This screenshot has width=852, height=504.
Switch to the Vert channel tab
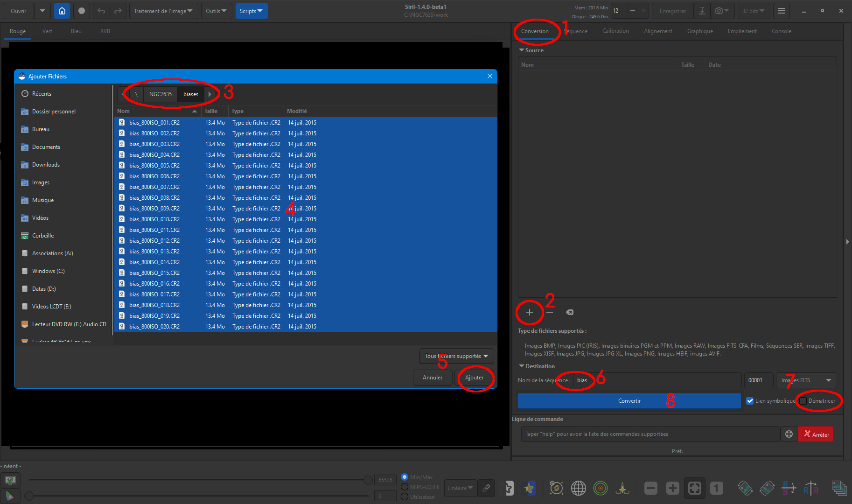tap(47, 31)
